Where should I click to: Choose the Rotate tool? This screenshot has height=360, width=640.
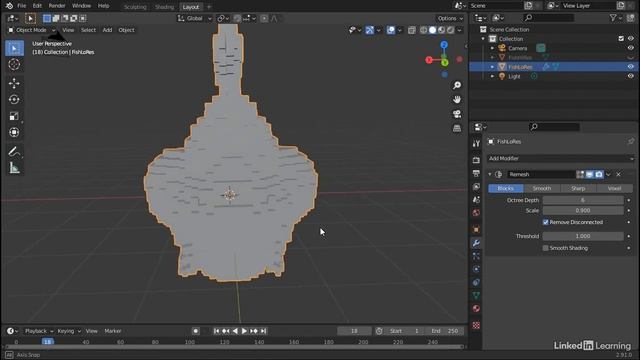pyautogui.click(x=14, y=100)
